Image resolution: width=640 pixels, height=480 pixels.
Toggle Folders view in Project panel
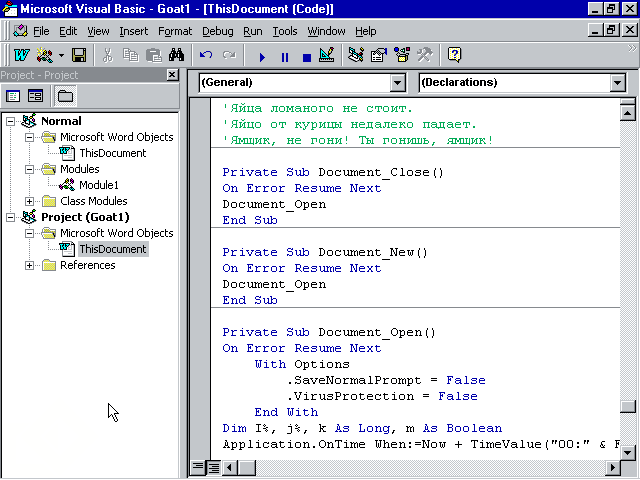point(65,96)
